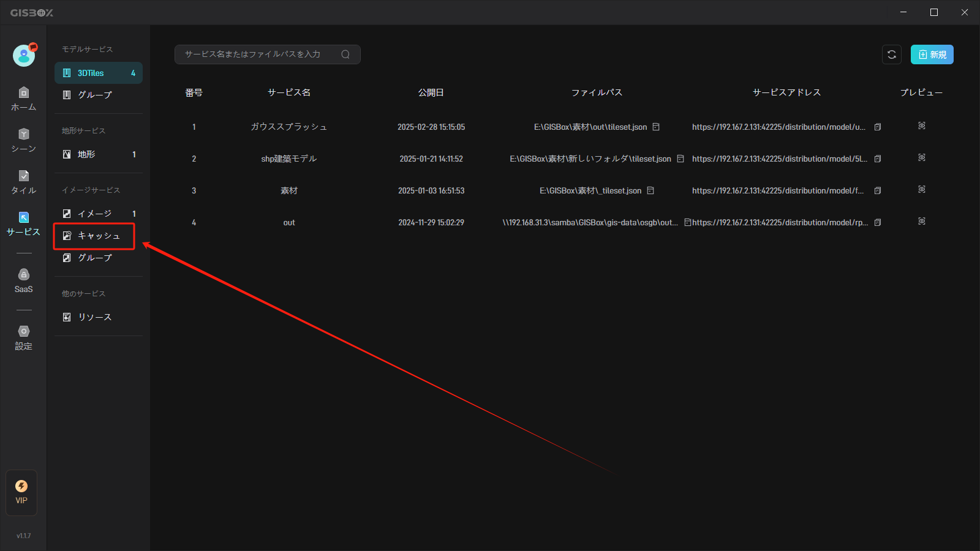
Task: Copy service address of out
Action: click(x=878, y=222)
